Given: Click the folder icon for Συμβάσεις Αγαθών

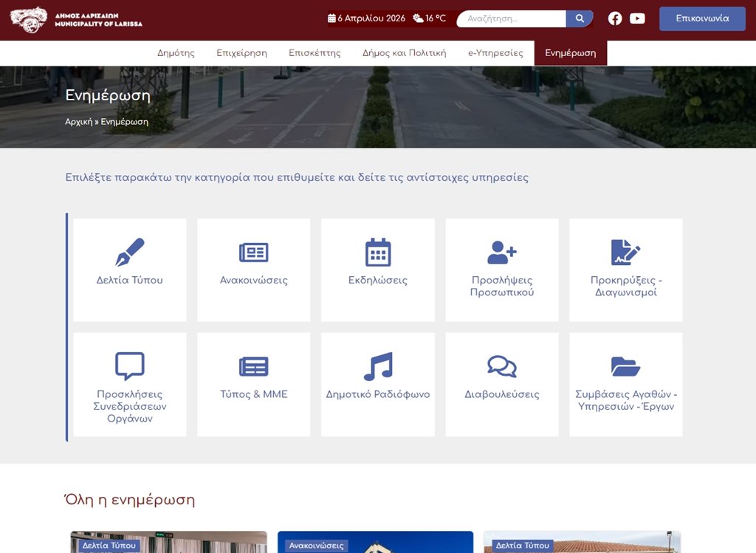Looking at the screenshot, I should click(x=625, y=366).
